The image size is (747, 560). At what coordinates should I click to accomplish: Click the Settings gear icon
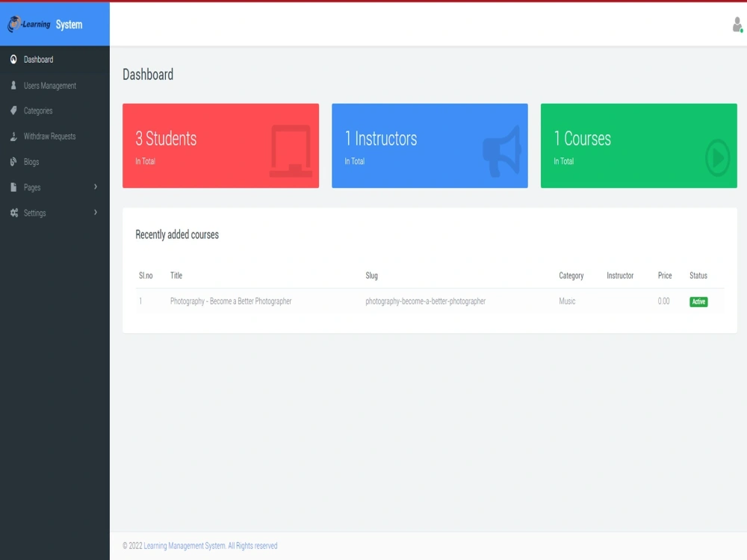pyautogui.click(x=13, y=213)
